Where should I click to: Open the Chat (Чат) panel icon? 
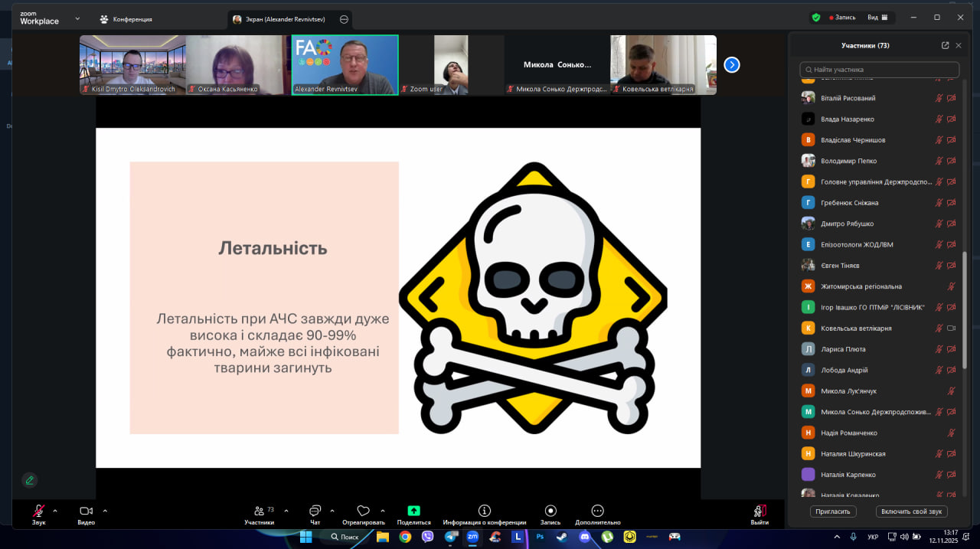315,511
